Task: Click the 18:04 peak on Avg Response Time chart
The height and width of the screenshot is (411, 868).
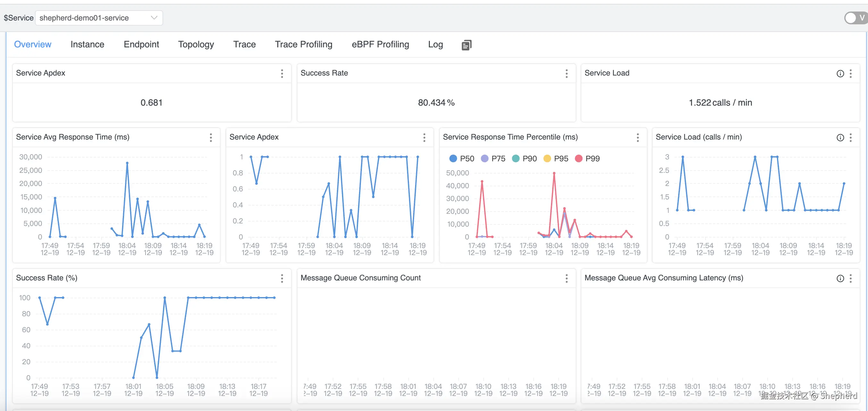Action: (x=127, y=163)
